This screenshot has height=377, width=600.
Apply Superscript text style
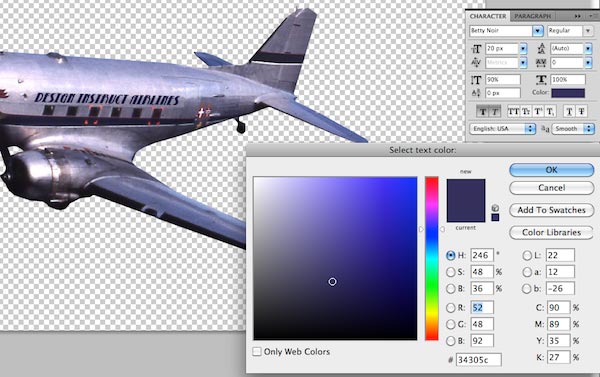538,111
